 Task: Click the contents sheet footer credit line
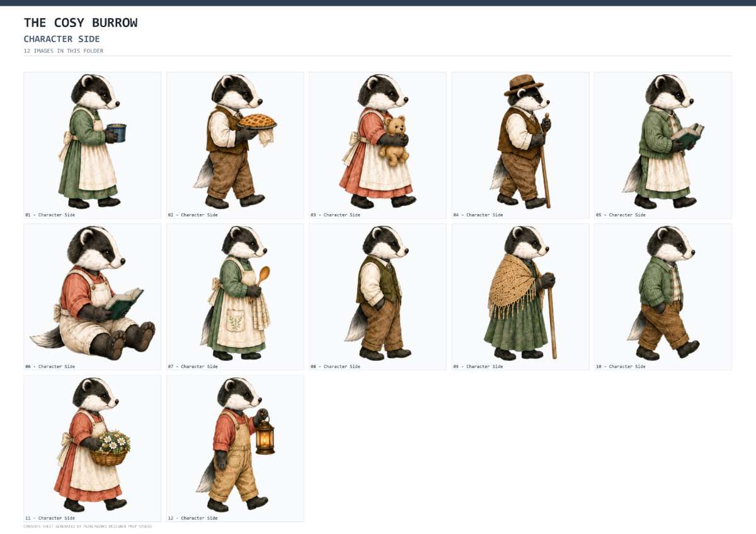[x=88, y=526]
